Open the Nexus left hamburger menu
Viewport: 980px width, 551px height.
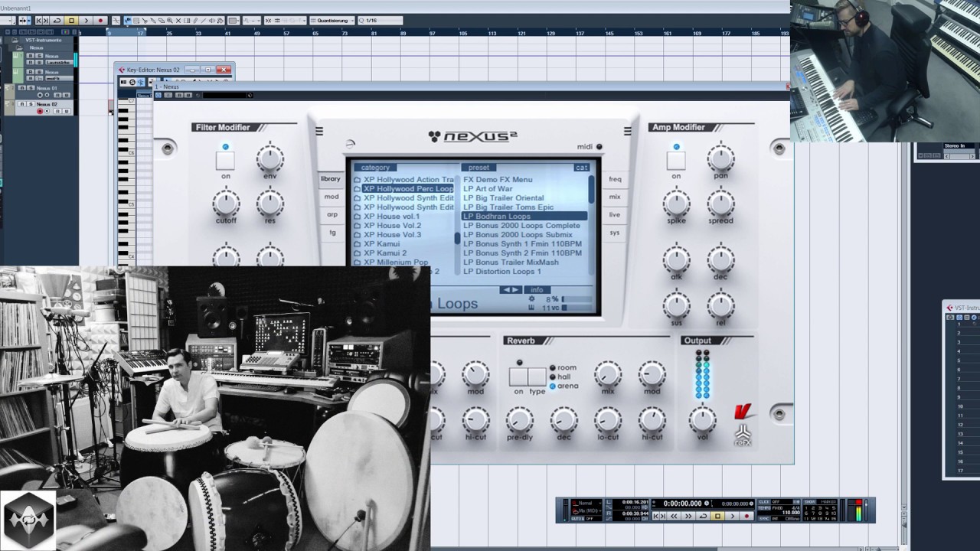[319, 131]
